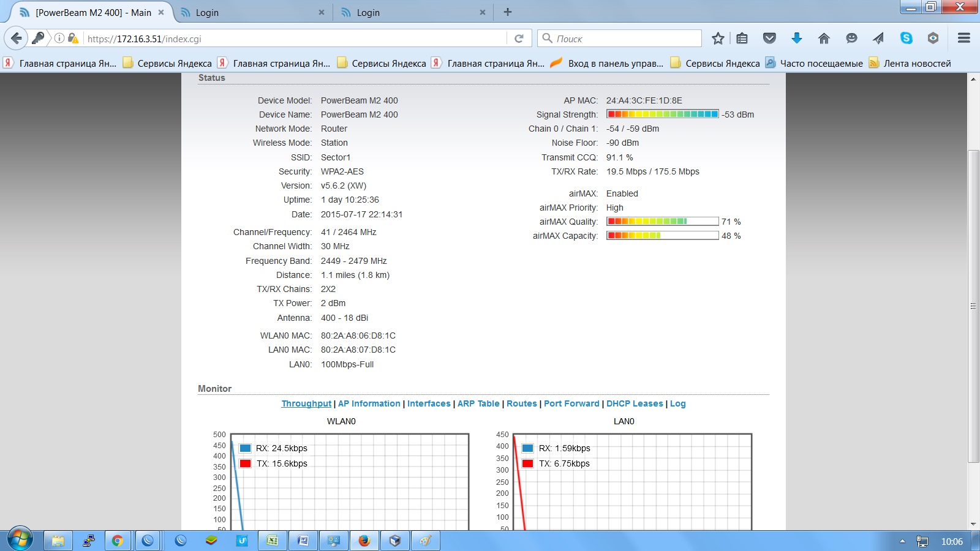Reload the page with the refresh arrow
Image resolution: width=980 pixels, height=551 pixels.
pyautogui.click(x=519, y=38)
